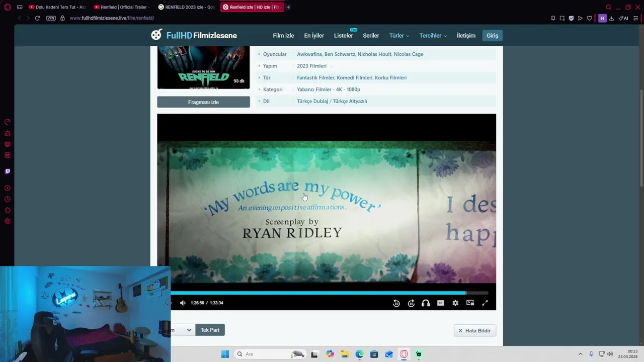This screenshot has width=644, height=362.
Task: Go to the En İyiler page
Action: tap(314, 35)
